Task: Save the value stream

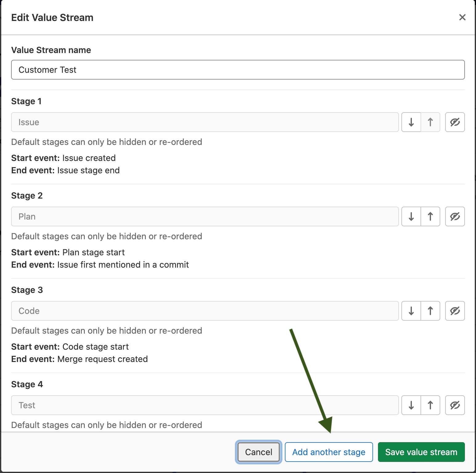Action: 421,452
